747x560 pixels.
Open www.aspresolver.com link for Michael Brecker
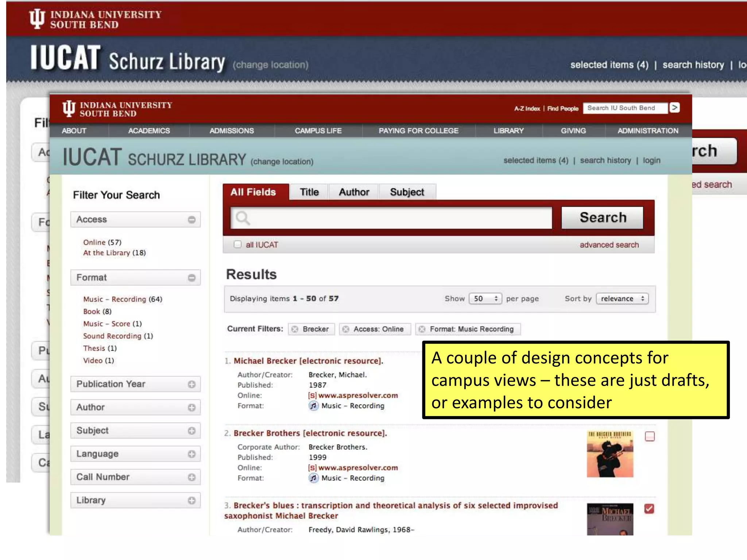(x=358, y=395)
